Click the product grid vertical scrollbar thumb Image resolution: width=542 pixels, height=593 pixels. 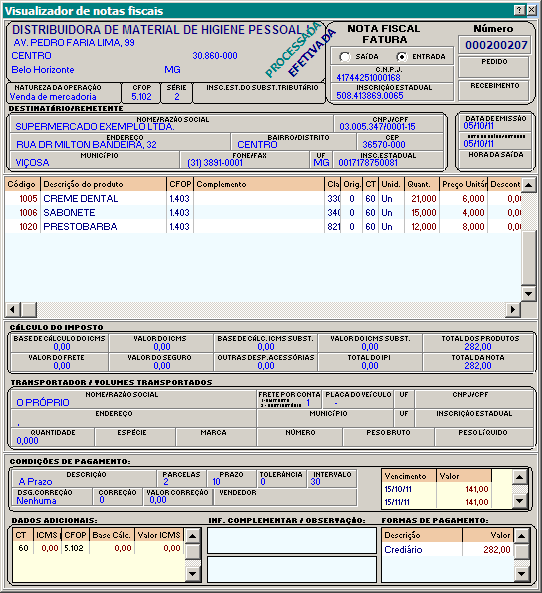tap(528, 257)
